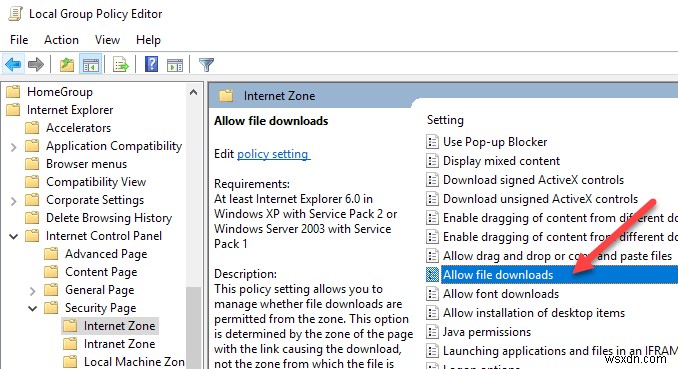The width and height of the screenshot is (678, 369).
Task: Toggle the Show/Hide Action Pane icon
Action: point(175,65)
